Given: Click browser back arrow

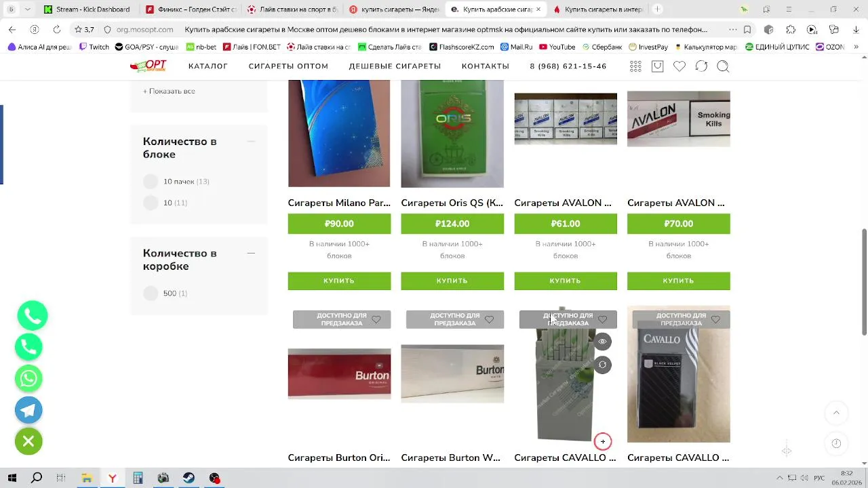Looking at the screenshot, I should pyautogui.click(x=12, y=30).
